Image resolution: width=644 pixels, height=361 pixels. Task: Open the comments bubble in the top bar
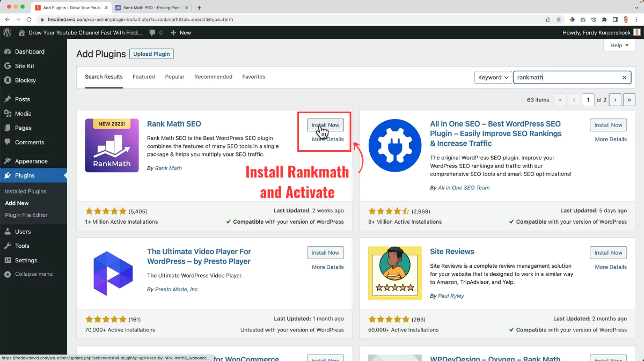(152, 32)
